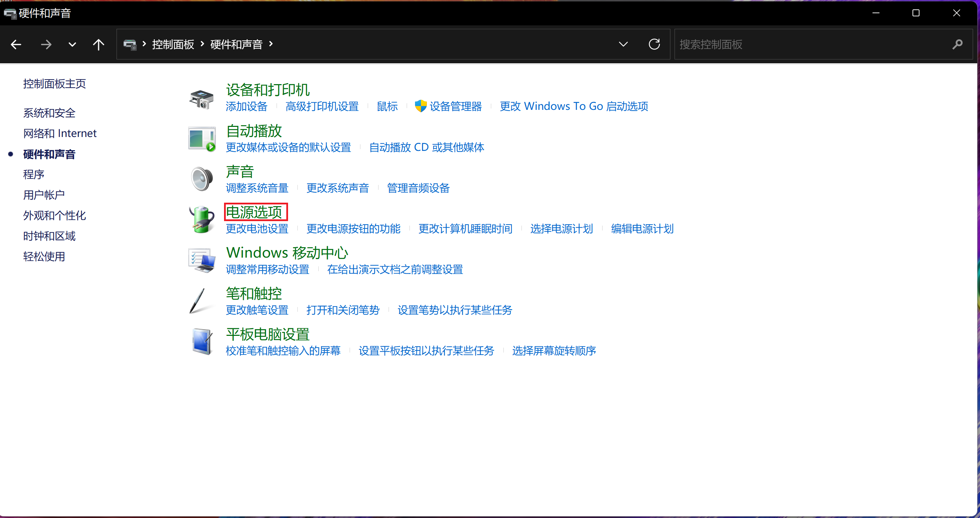This screenshot has height=518, width=980.
Task: Click the window title bar icon
Action: click(x=10, y=13)
